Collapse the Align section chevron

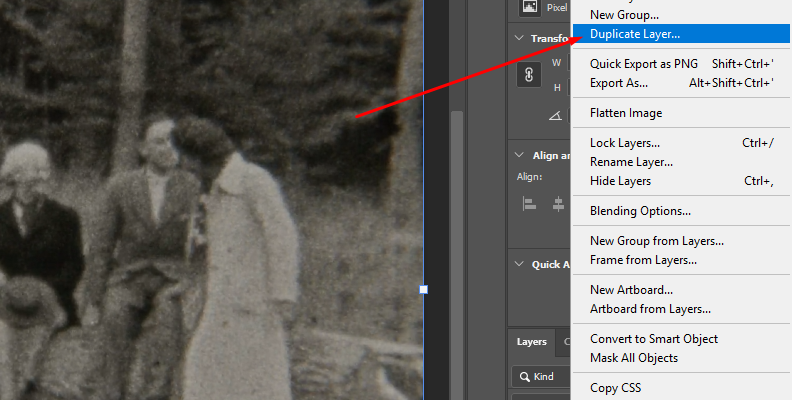pyautogui.click(x=518, y=155)
